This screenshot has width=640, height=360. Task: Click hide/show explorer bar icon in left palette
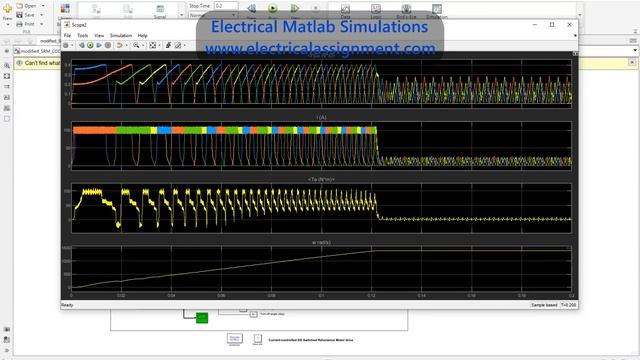point(7,51)
